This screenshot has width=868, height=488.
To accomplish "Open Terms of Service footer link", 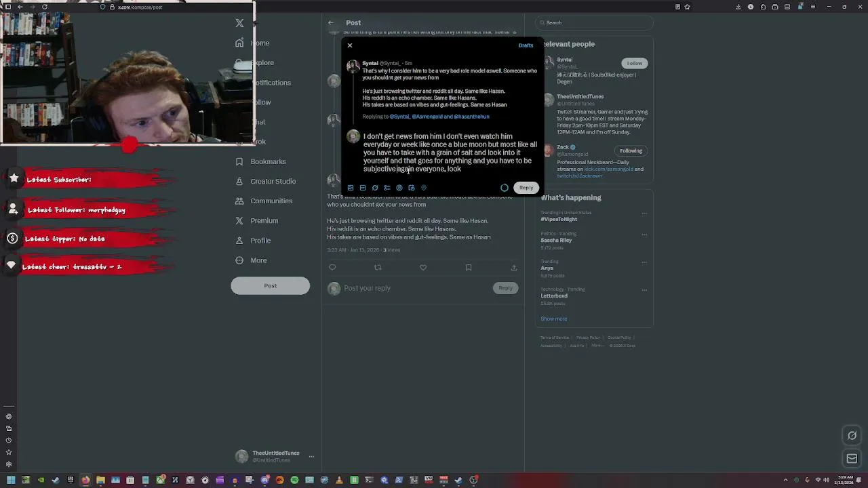I will [x=555, y=338].
